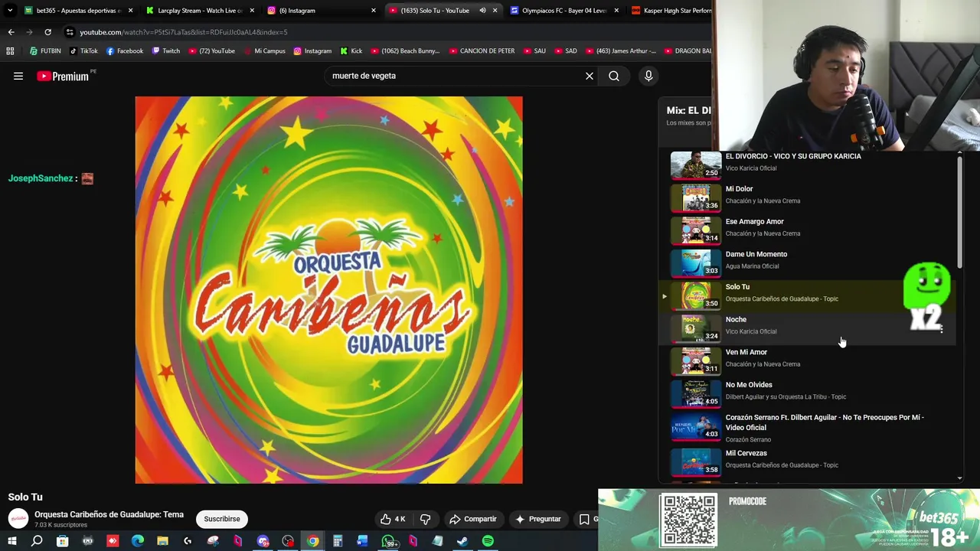Image resolution: width=980 pixels, height=551 pixels.
Task: Click the YouTube address bar URL
Action: 184,32
